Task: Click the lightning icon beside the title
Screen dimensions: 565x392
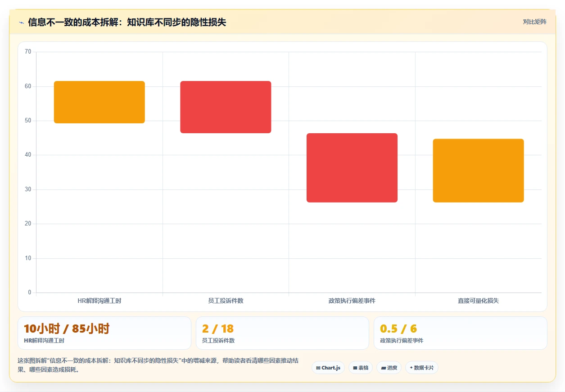Action: pos(21,23)
